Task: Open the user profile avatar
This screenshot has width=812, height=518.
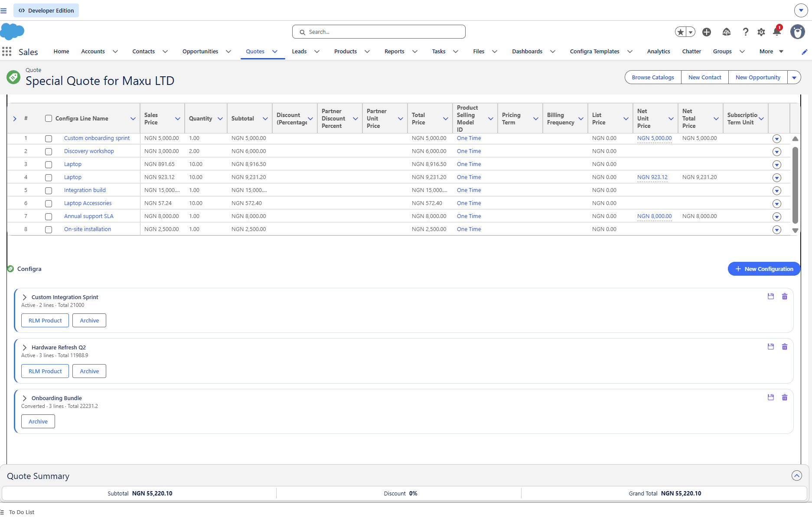Action: click(798, 32)
